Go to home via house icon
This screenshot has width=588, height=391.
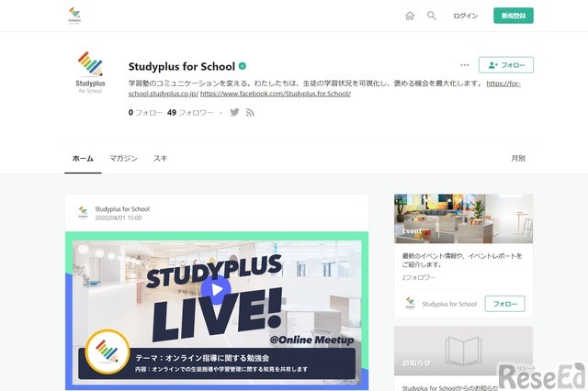tap(410, 16)
